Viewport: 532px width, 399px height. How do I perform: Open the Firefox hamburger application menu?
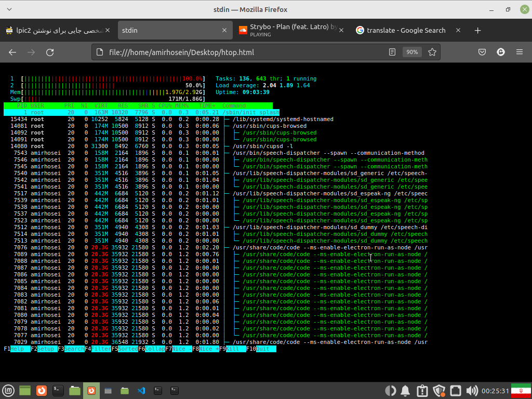pyautogui.click(x=520, y=52)
